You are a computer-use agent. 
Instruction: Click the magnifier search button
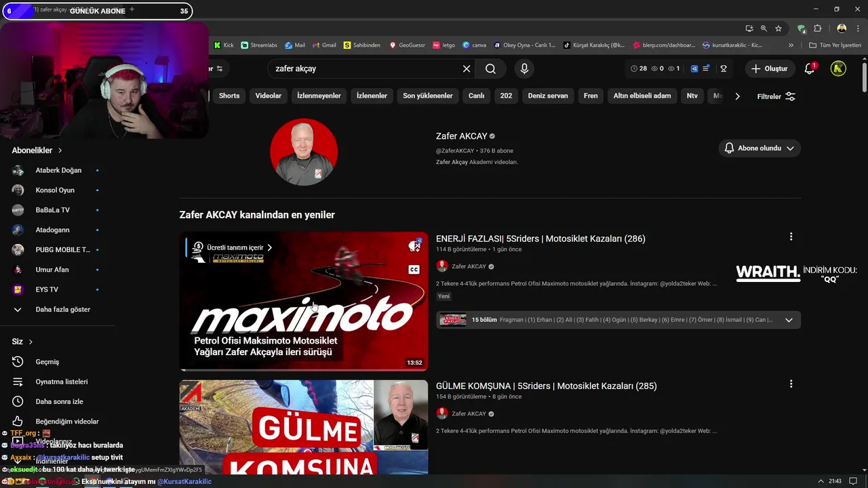(x=490, y=68)
